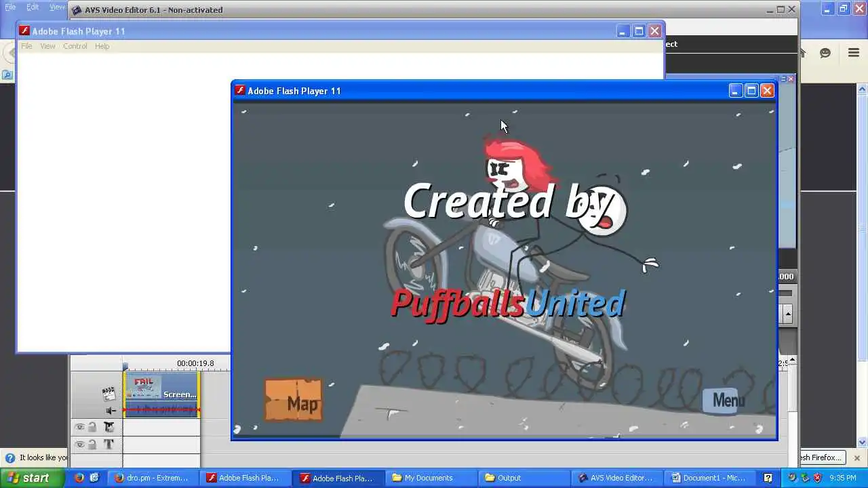Toggle lock on the video overlay track

click(92, 427)
